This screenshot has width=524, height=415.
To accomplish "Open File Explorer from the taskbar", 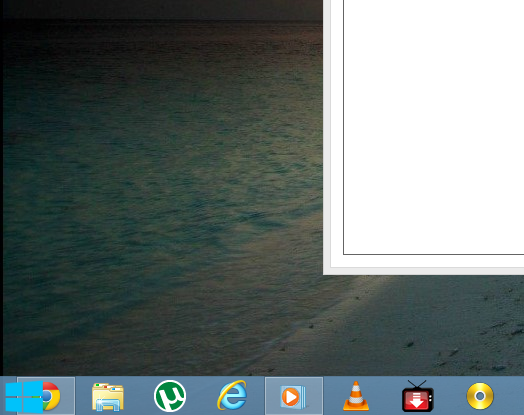I will (x=108, y=397).
